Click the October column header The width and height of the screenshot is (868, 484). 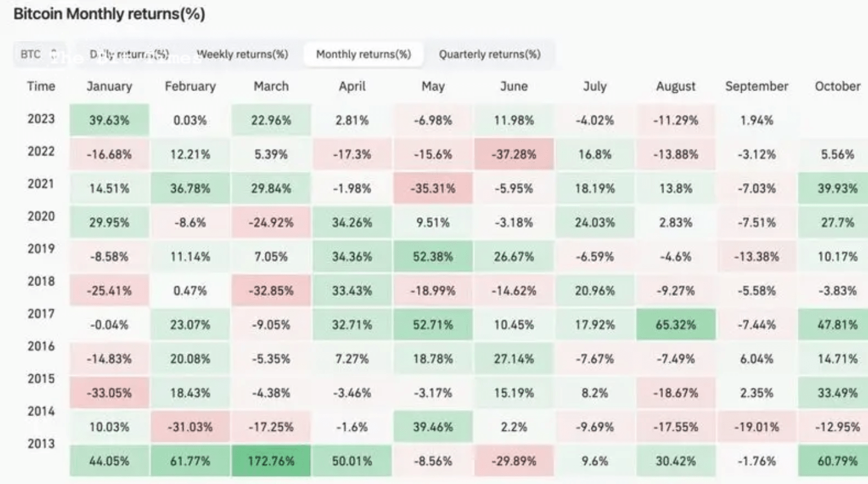pyautogui.click(x=837, y=86)
